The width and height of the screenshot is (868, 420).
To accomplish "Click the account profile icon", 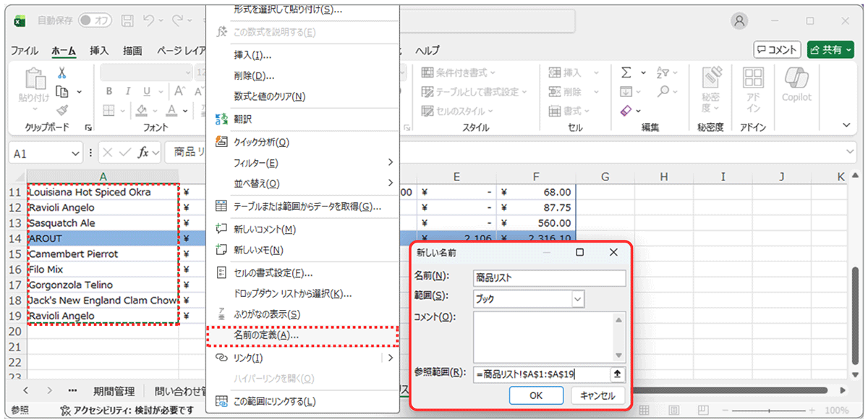I will coord(739,21).
